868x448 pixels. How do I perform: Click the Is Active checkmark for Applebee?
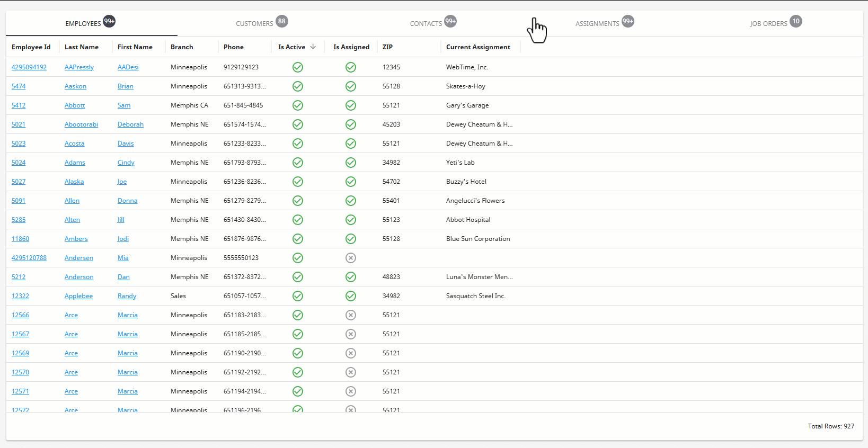tap(298, 296)
